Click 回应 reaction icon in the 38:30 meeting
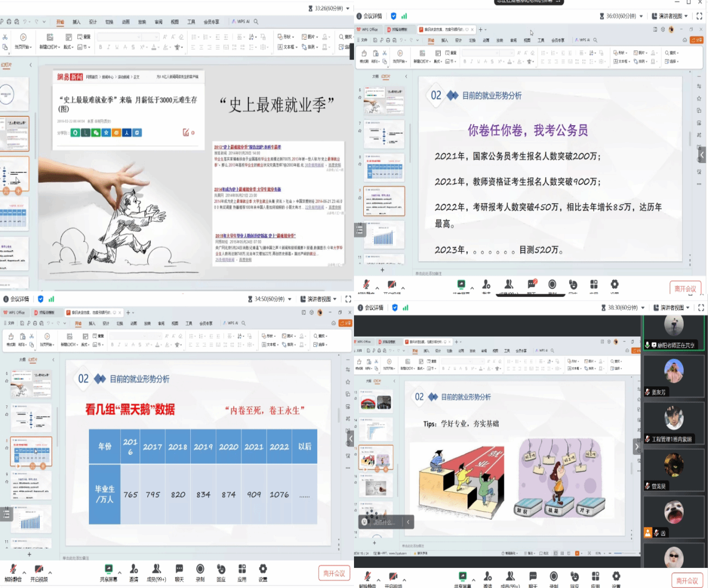 pyautogui.click(x=575, y=576)
